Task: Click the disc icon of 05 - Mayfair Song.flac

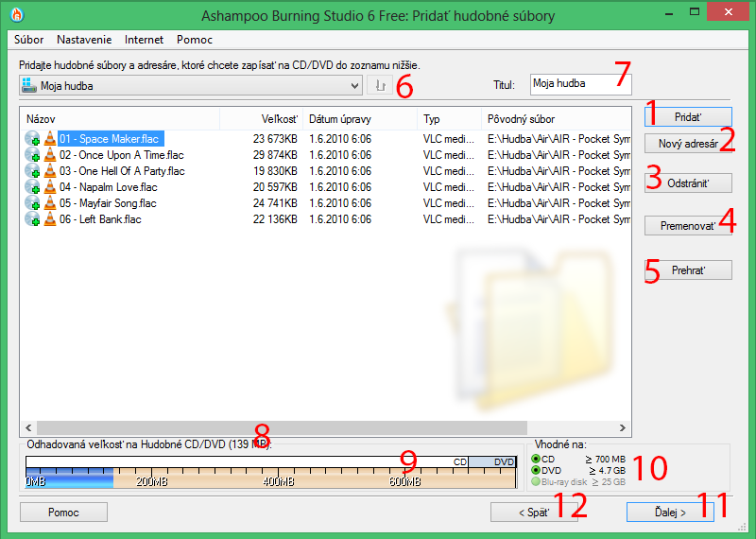Action: point(32,203)
